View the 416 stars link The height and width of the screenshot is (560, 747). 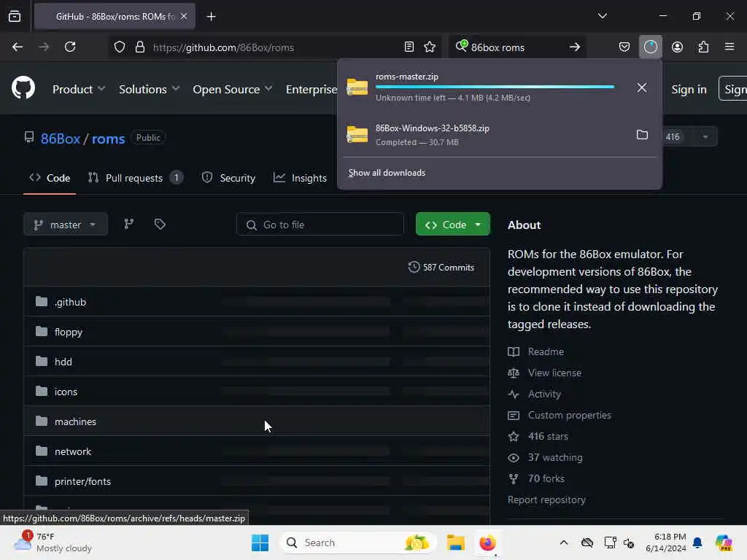[548, 436]
